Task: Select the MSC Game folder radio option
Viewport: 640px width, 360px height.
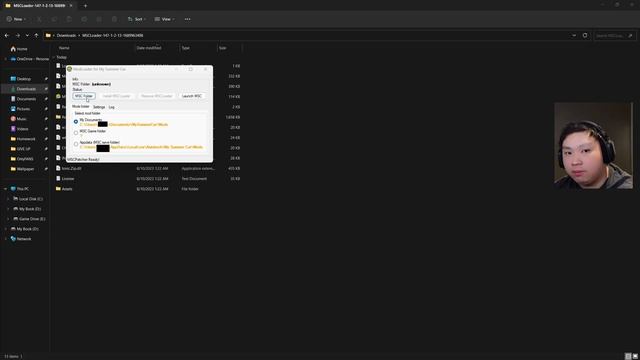Action: point(76,133)
